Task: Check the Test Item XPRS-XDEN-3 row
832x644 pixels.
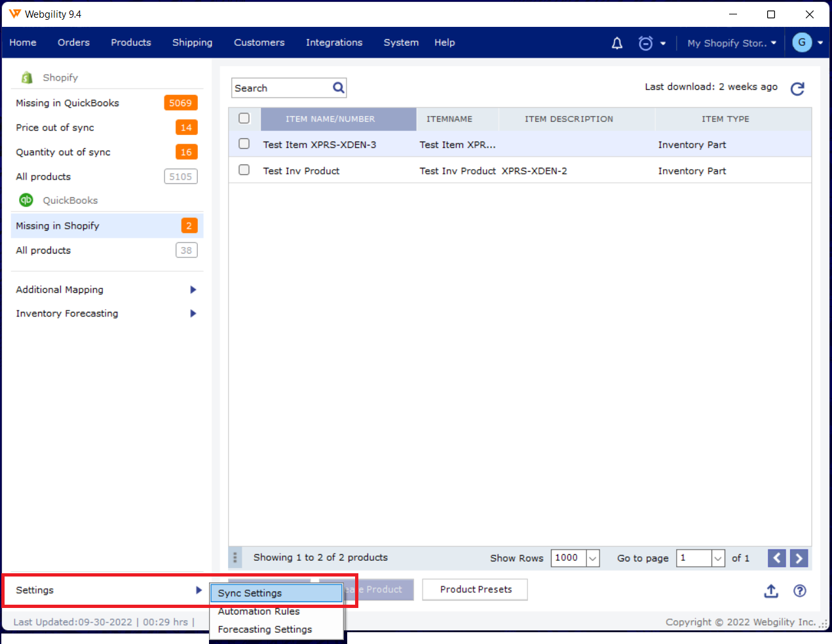Action: pos(244,144)
